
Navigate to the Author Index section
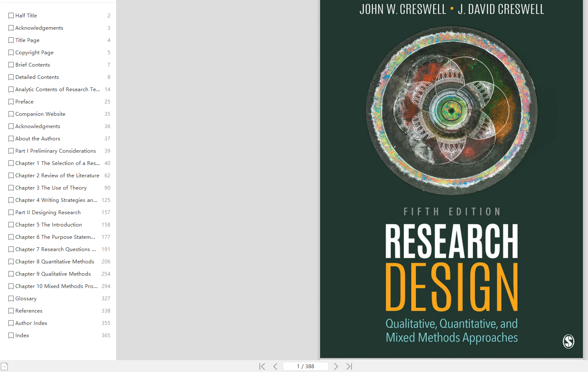(31, 323)
